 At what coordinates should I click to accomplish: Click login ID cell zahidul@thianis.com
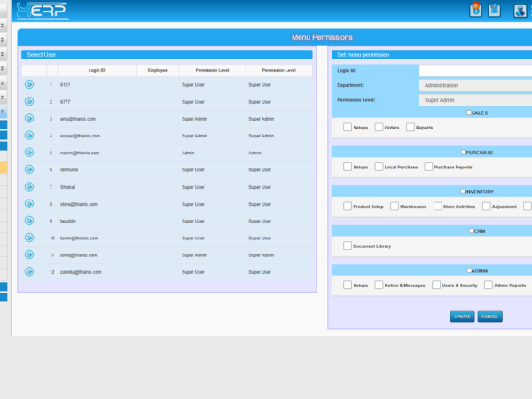coord(81,272)
